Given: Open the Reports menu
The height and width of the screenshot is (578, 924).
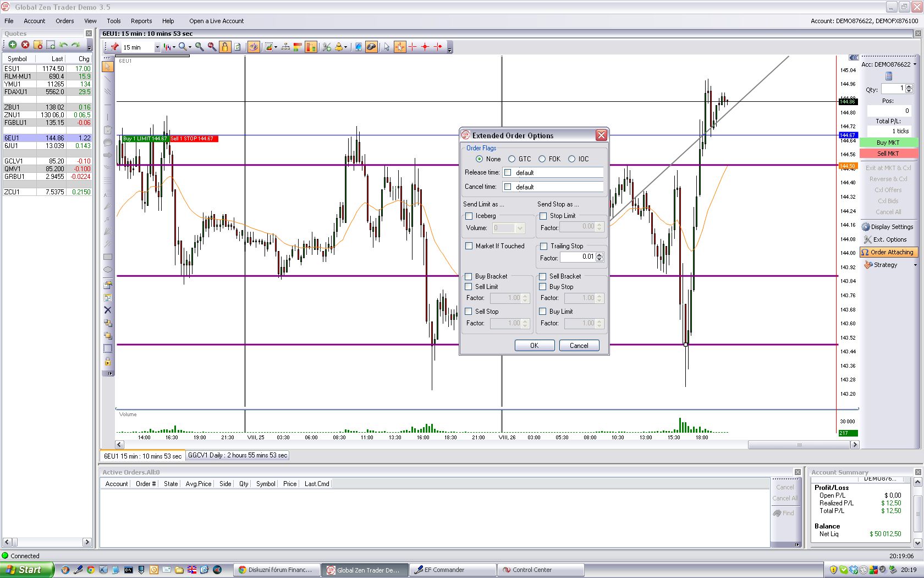Looking at the screenshot, I should [x=141, y=21].
